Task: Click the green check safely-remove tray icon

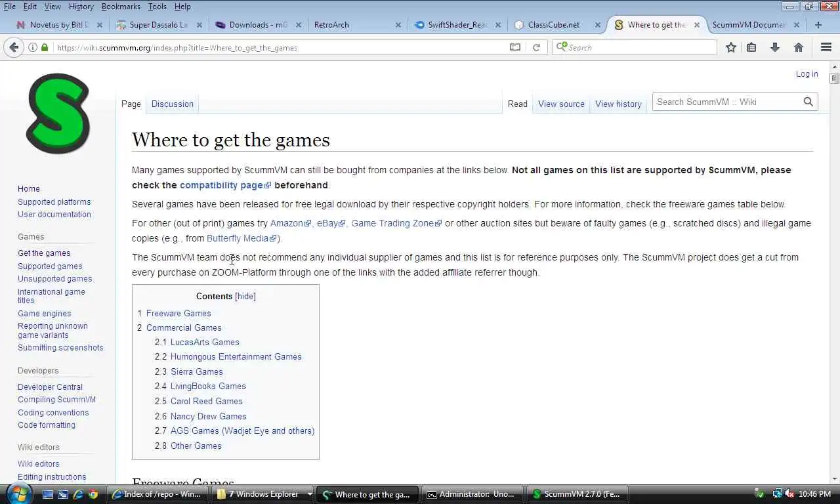Action: pyautogui.click(x=759, y=494)
